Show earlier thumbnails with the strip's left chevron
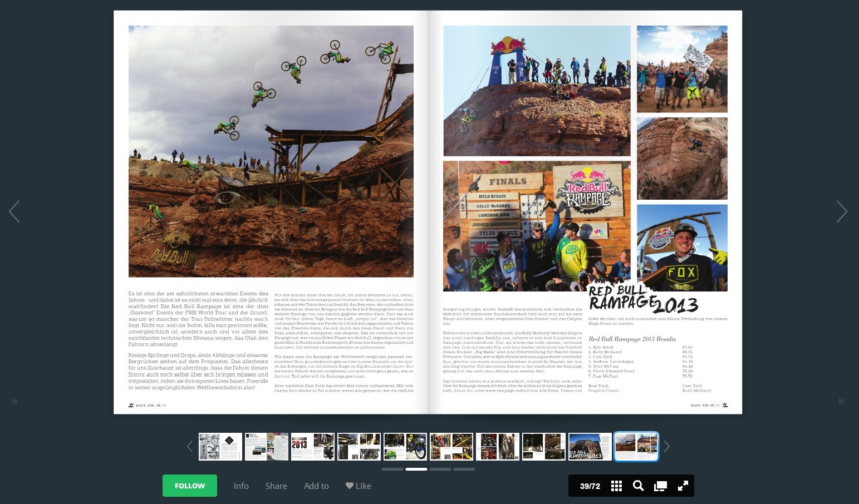The image size is (859, 504). pos(190,446)
